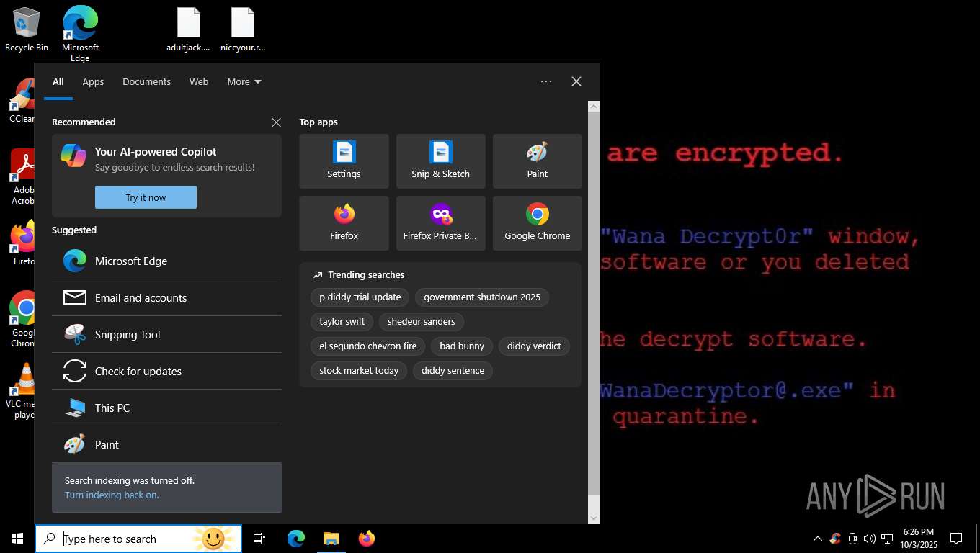Open Firefox from the taskbar

tap(367, 539)
